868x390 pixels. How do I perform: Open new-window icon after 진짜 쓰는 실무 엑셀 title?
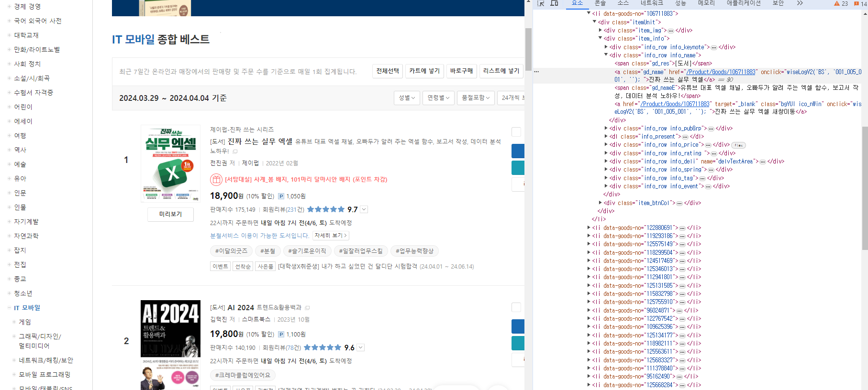235,152
